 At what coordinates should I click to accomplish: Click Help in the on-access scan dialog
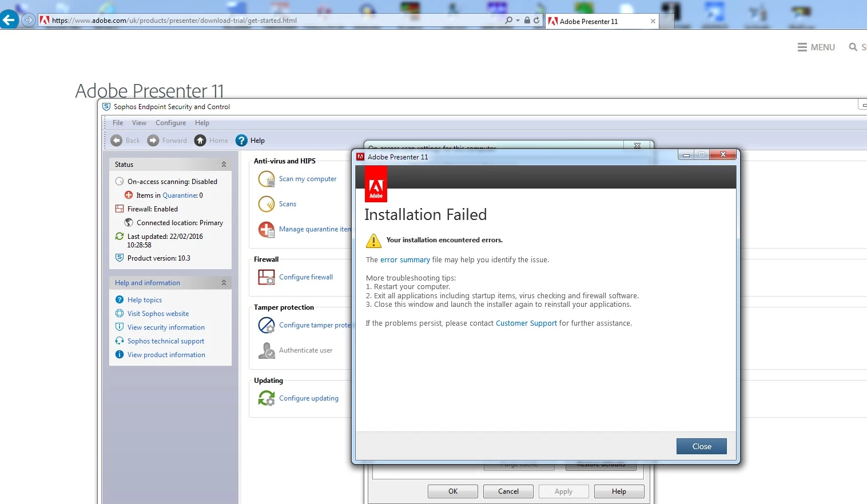pos(619,491)
